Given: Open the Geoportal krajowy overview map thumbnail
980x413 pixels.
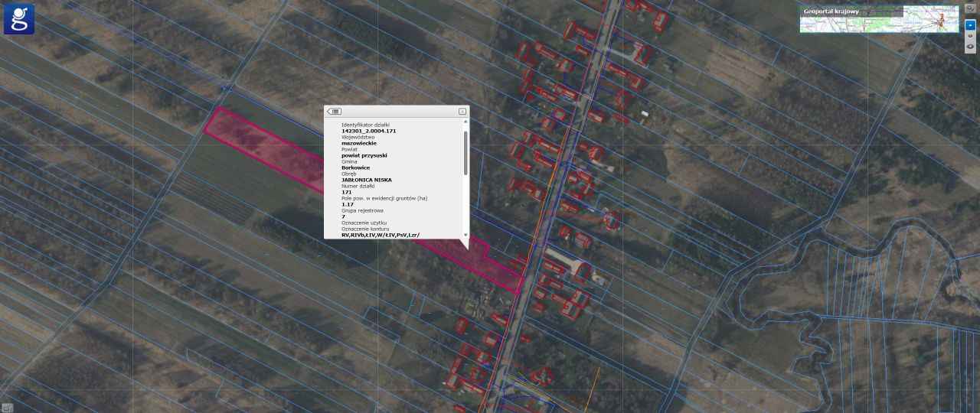Looking at the screenshot, I should (x=879, y=19).
